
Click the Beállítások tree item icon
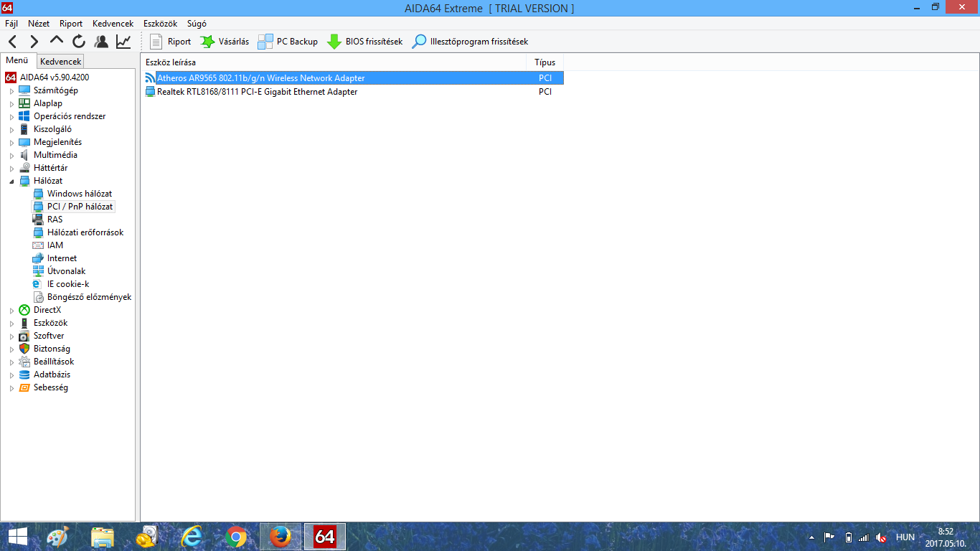[x=24, y=362]
